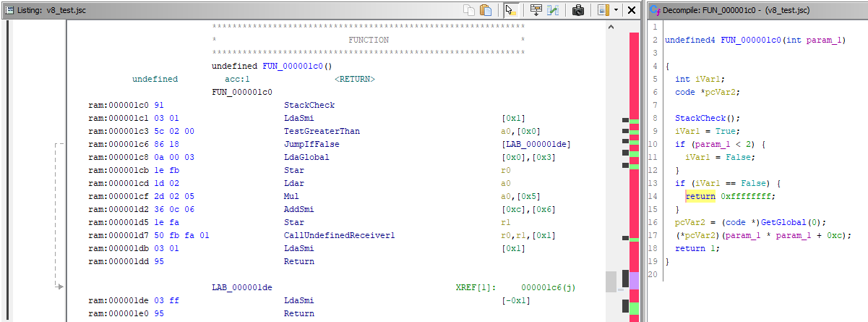Click the highlighted return keyword in decompiler
Viewport: 868px width, 322px height.
click(700, 196)
